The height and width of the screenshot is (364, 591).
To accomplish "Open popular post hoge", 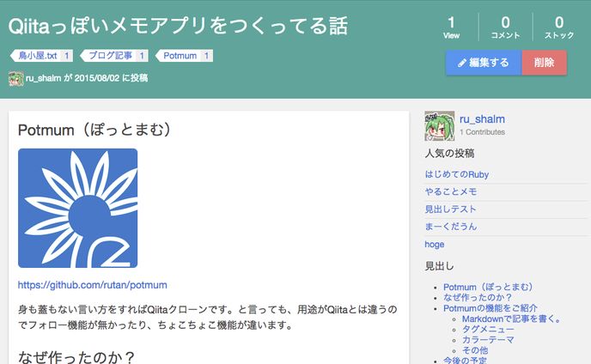I will coord(434,244).
